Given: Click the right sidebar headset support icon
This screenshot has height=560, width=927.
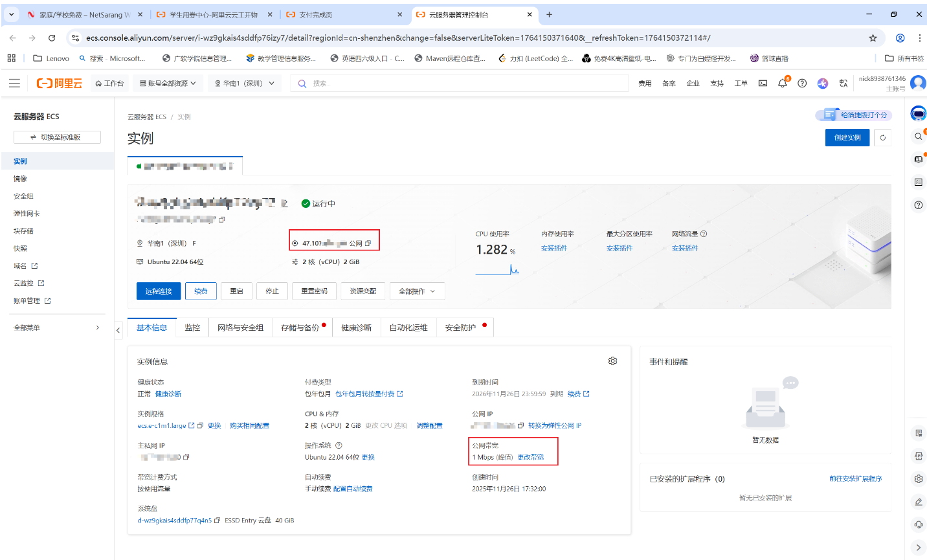Looking at the screenshot, I should point(918,524).
